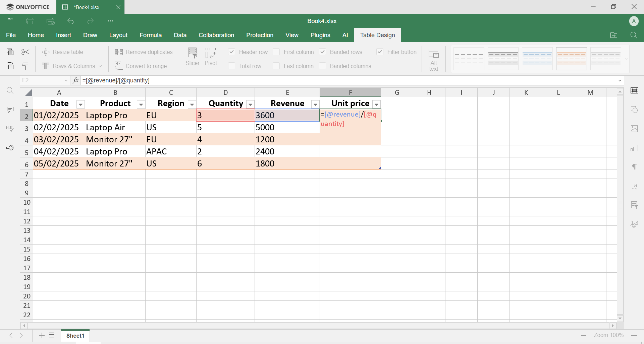
Task: Enable the First column checkbox
Action: pyautogui.click(x=276, y=52)
